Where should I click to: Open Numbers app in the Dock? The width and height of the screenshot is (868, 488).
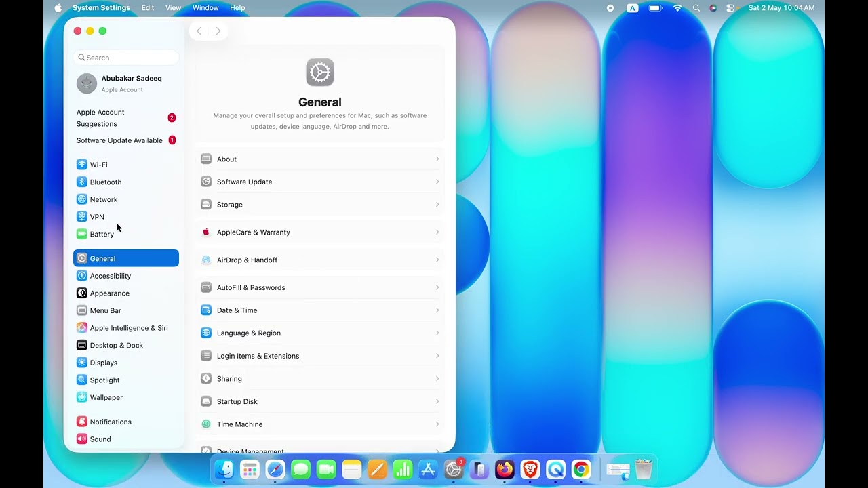click(x=403, y=469)
